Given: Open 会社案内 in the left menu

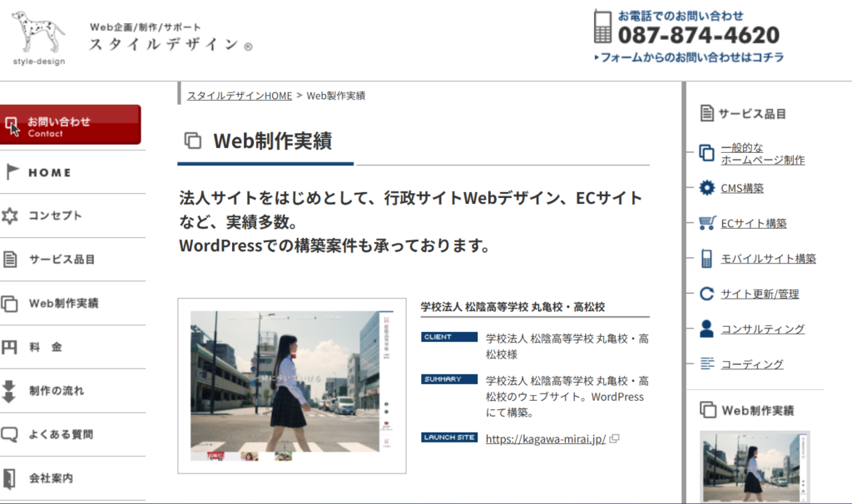Looking at the screenshot, I should (x=51, y=478).
